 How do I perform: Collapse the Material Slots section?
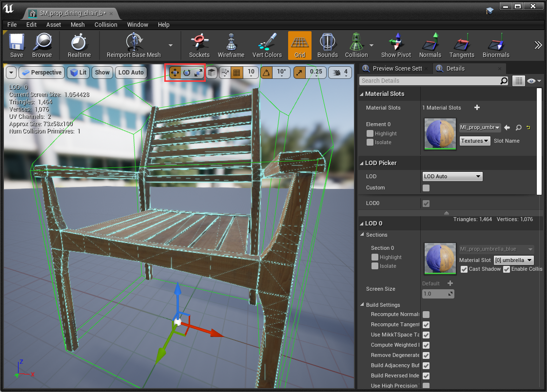pyautogui.click(x=362, y=94)
